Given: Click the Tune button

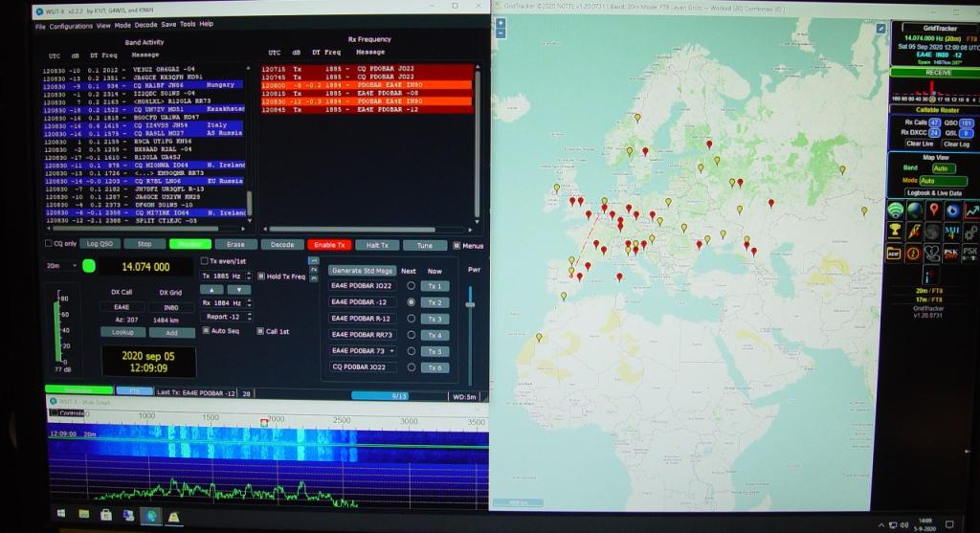Looking at the screenshot, I should click(425, 246).
